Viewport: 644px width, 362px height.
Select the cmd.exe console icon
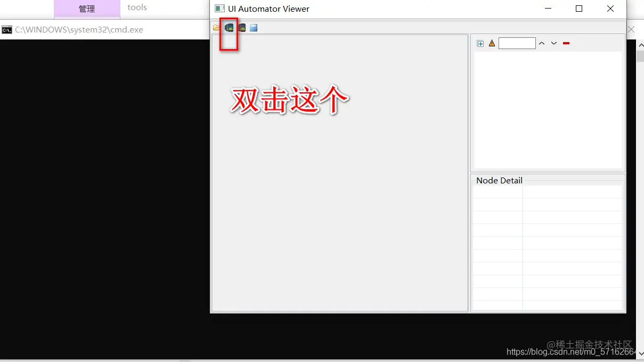[7, 29]
